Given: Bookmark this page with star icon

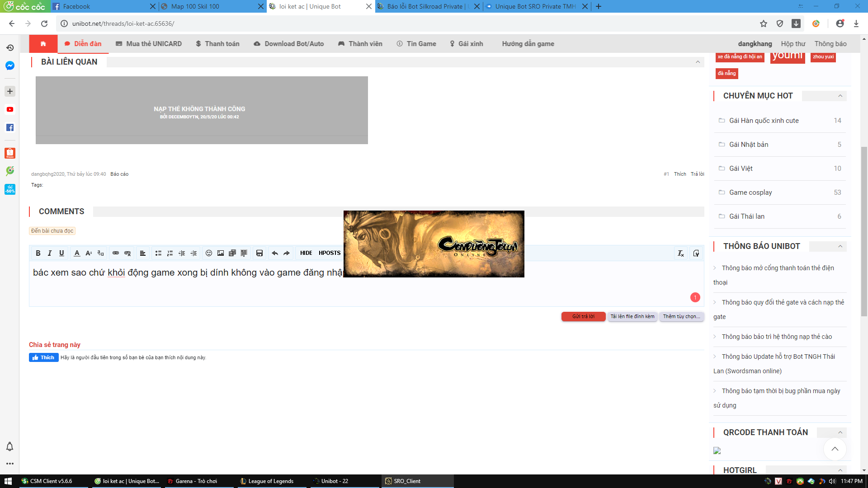Looking at the screenshot, I should pos(764,23).
